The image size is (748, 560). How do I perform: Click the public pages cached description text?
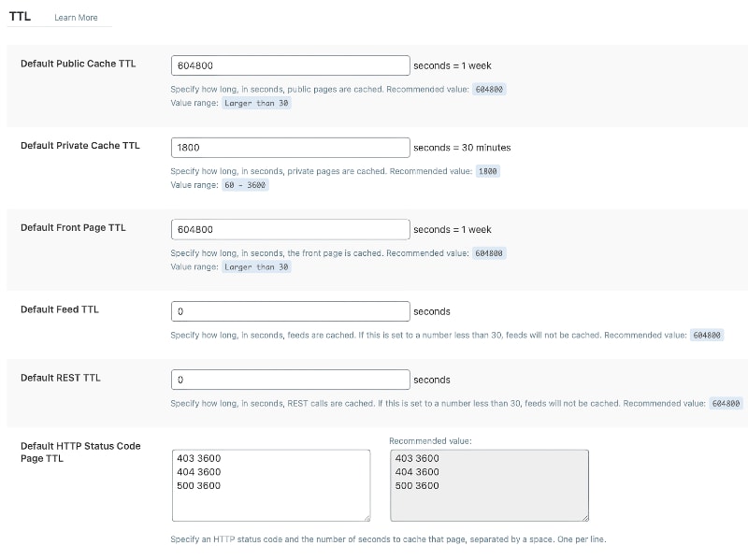(x=277, y=89)
